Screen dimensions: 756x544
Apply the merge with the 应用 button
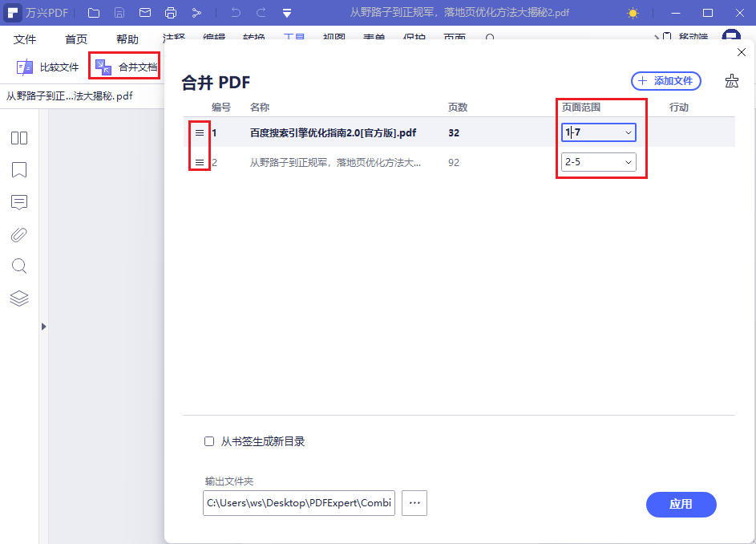click(x=681, y=505)
